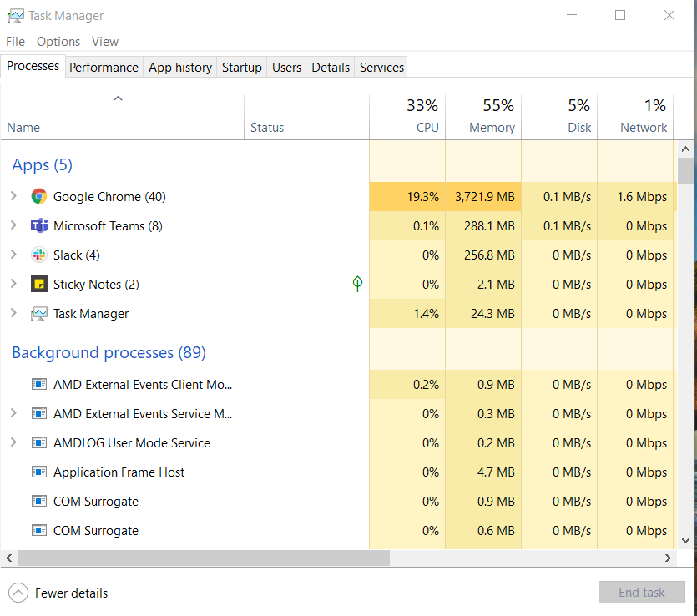Click Task Manager's 24.3 MB memory cell
Image resolution: width=697 pixels, height=616 pixels.
(483, 314)
